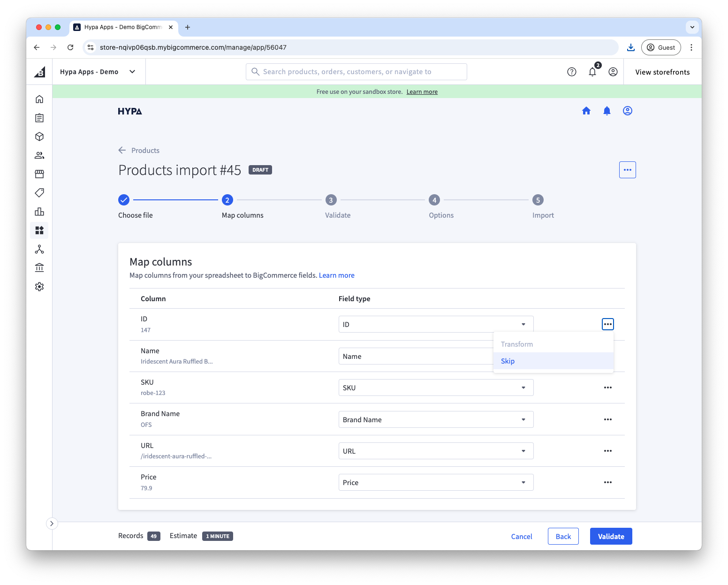Click the Back button
Screen dimensions: 728x585
tap(563, 536)
